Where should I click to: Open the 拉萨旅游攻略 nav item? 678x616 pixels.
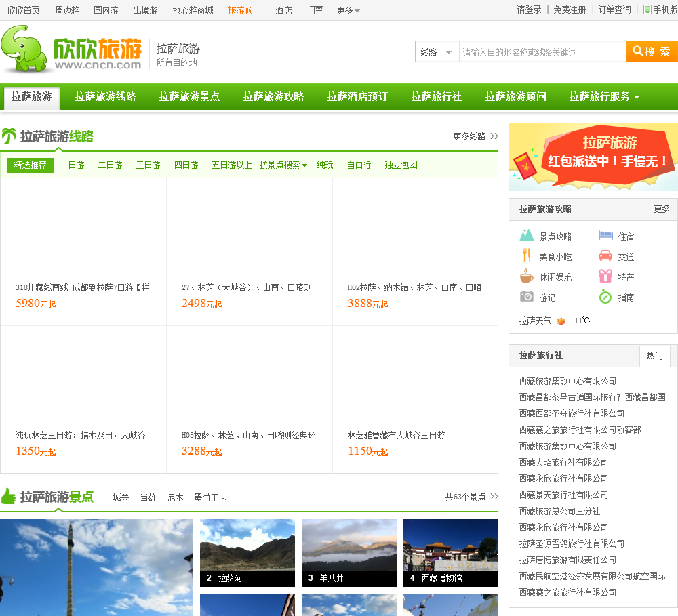tap(273, 96)
